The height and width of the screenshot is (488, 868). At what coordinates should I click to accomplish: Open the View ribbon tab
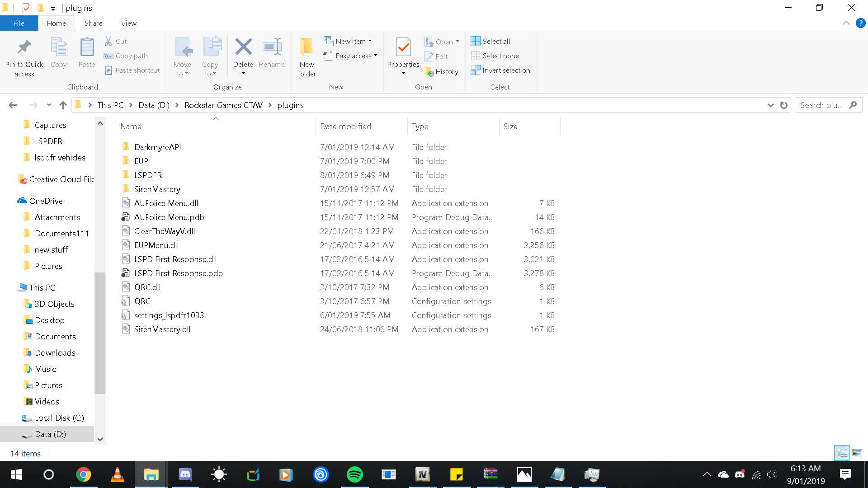128,23
